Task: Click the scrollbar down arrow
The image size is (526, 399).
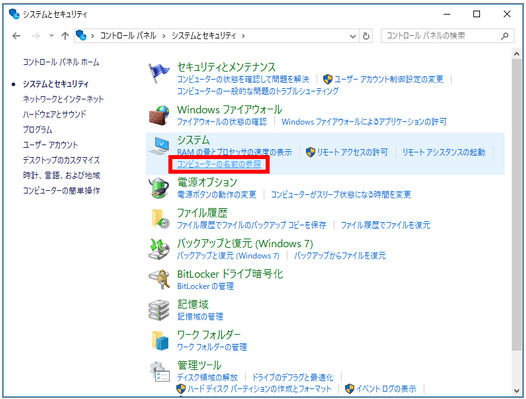Action: click(x=517, y=390)
